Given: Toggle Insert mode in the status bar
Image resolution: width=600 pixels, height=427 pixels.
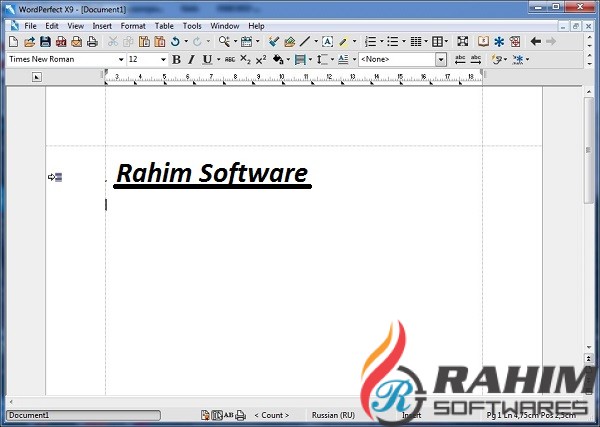Looking at the screenshot, I should click(411, 415).
